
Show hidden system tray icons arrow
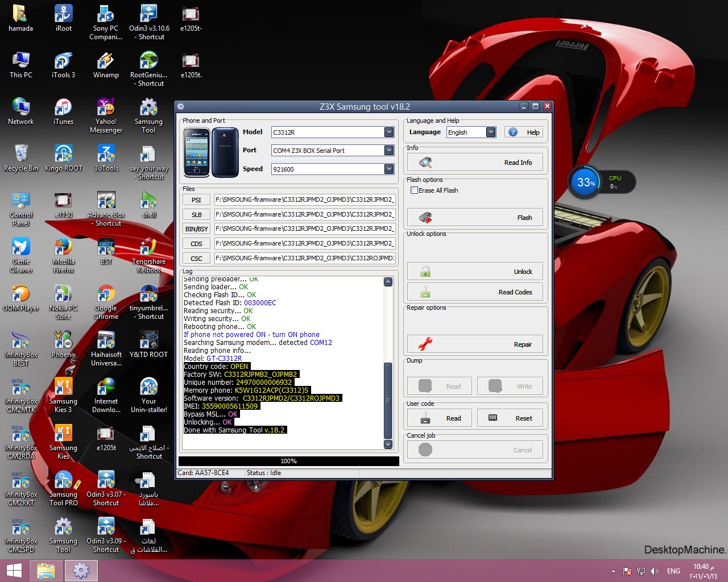click(613, 571)
